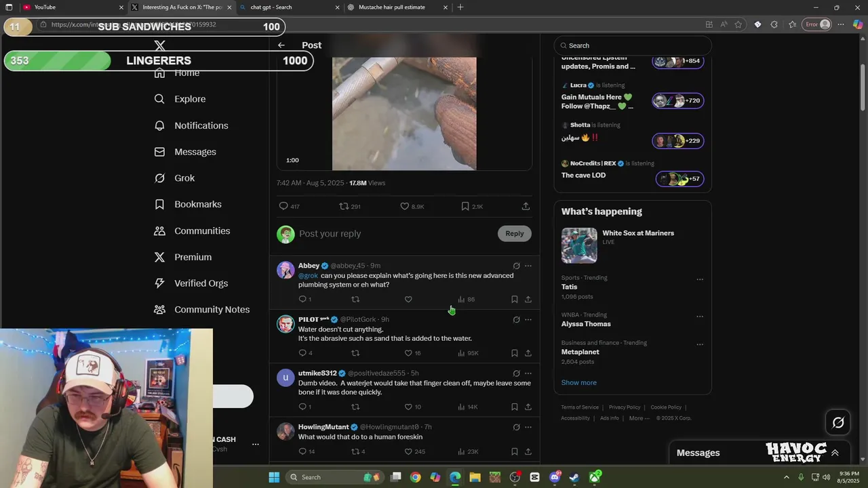Like the main post (8.9K)

(x=412, y=206)
